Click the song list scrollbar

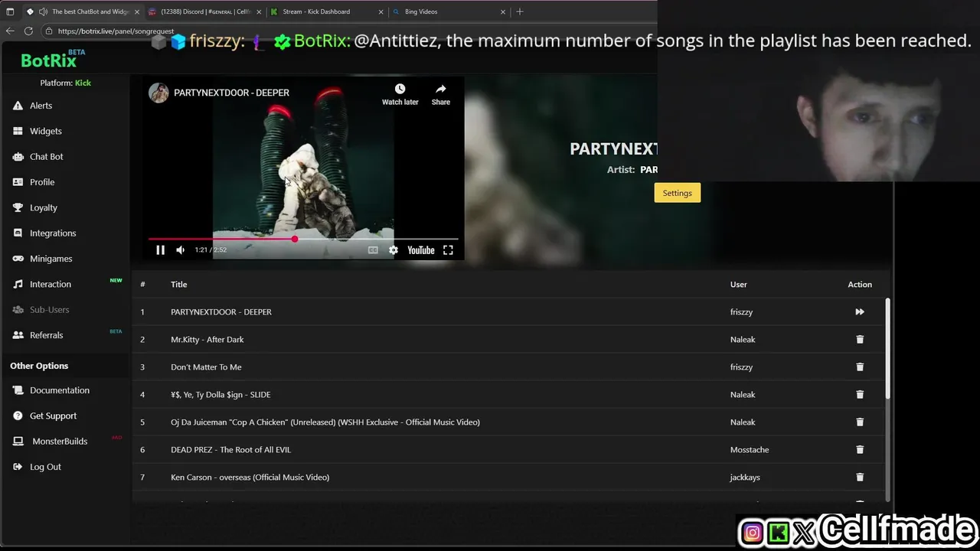pyautogui.click(x=888, y=349)
